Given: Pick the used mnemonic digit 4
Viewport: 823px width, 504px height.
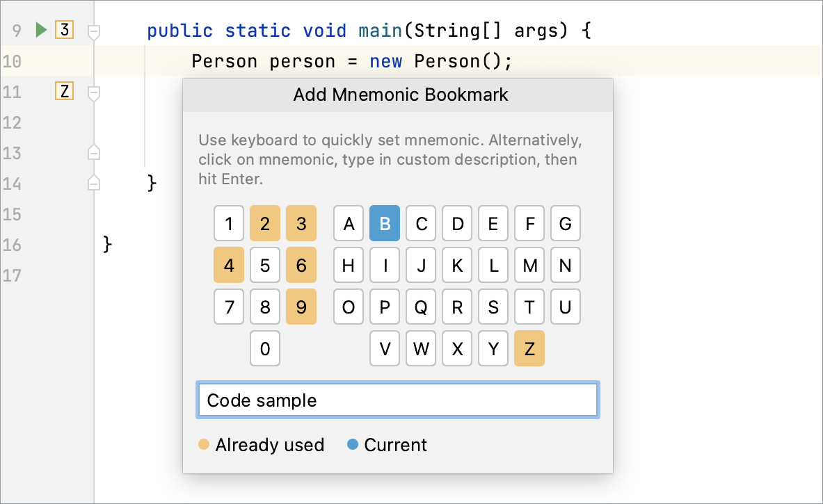Looking at the screenshot, I should click(229, 266).
